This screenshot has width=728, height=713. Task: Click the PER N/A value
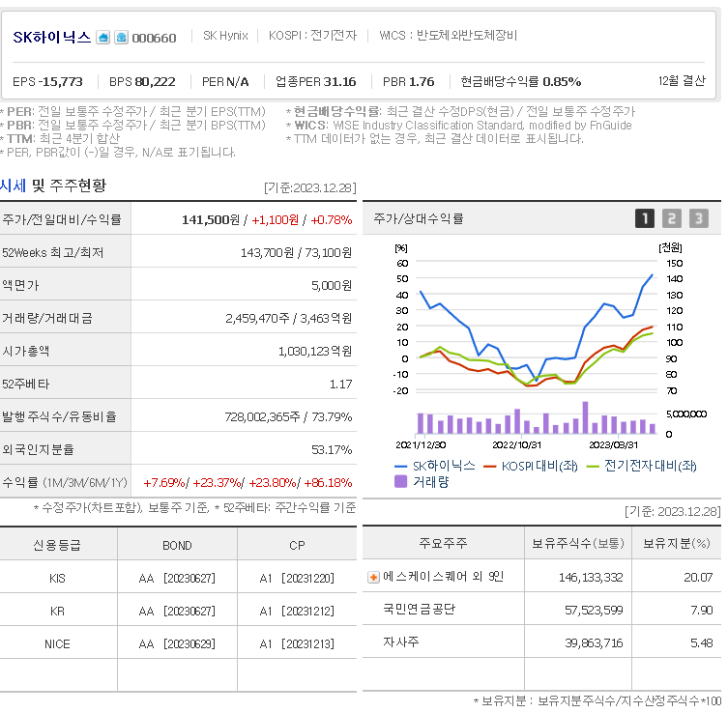tap(225, 82)
